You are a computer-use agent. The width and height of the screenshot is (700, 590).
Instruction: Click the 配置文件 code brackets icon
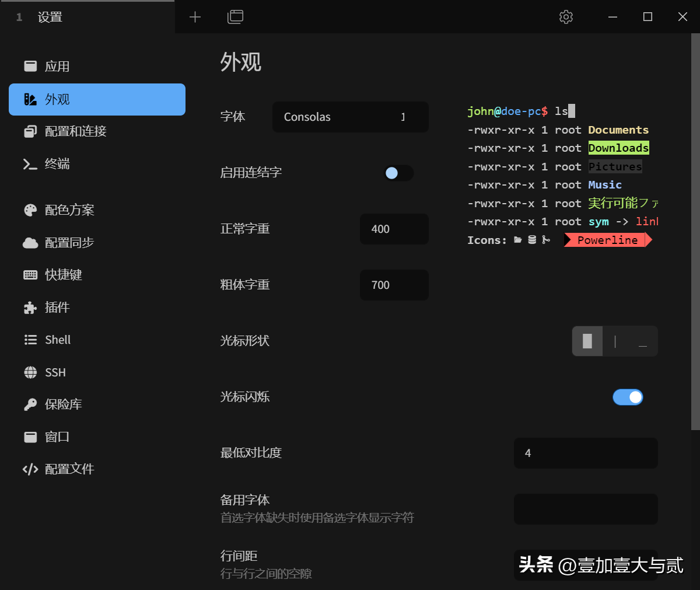30,469
